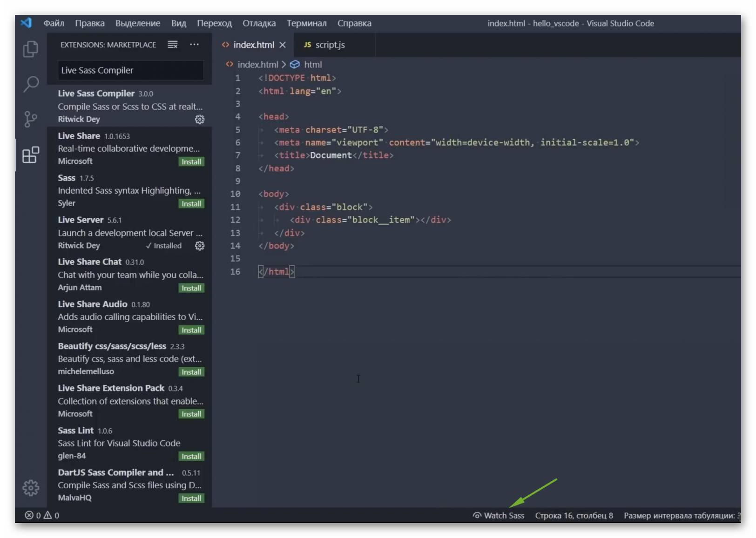
Task: Install the Live Share extension
Action: coord(191,161)
